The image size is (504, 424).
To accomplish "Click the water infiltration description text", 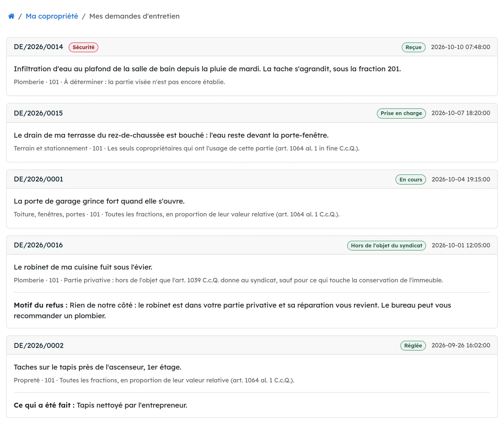I will point(207,69).
